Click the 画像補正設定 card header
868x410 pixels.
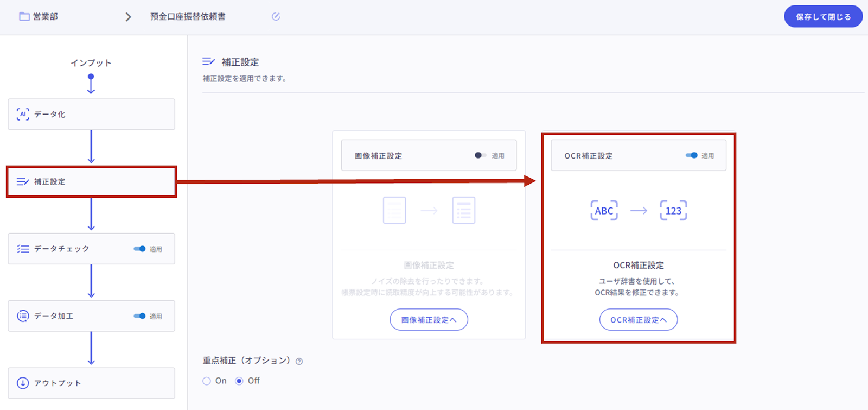point(429,155)
